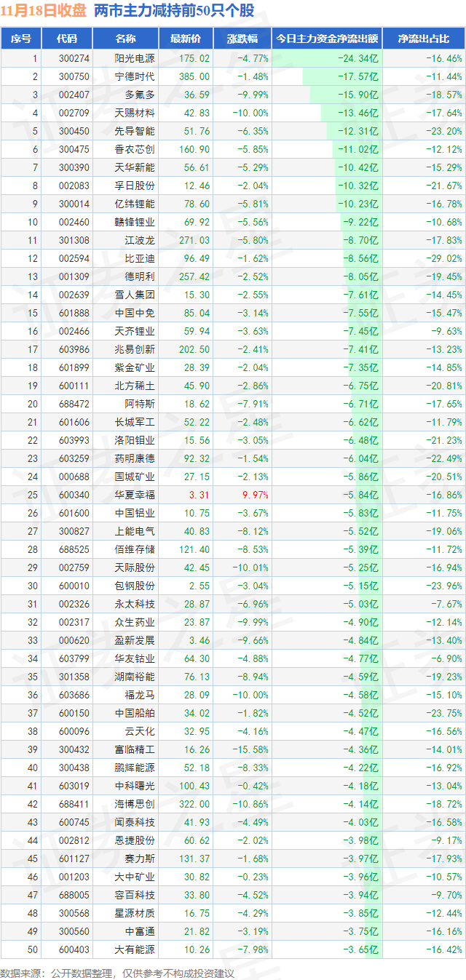466x980 pixels.
Task: Click stock name 孚日股份
Action: point(135,186)
